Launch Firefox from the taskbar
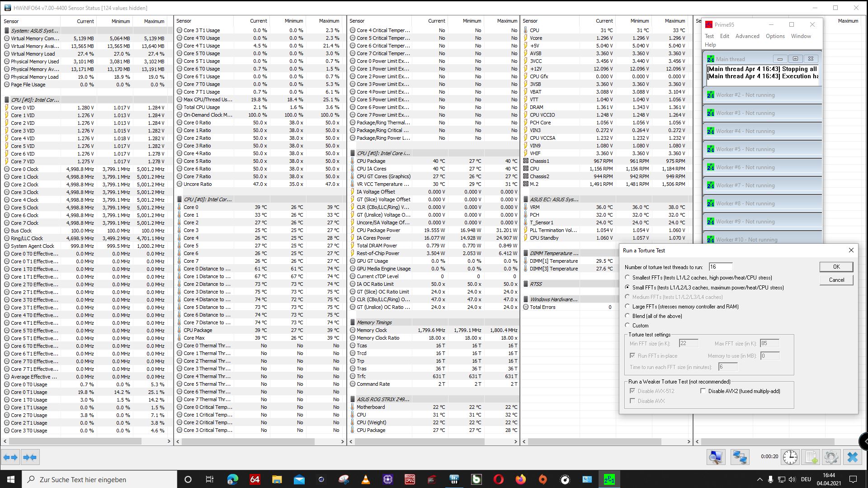The image size is (868, 488). coord(521,479)
